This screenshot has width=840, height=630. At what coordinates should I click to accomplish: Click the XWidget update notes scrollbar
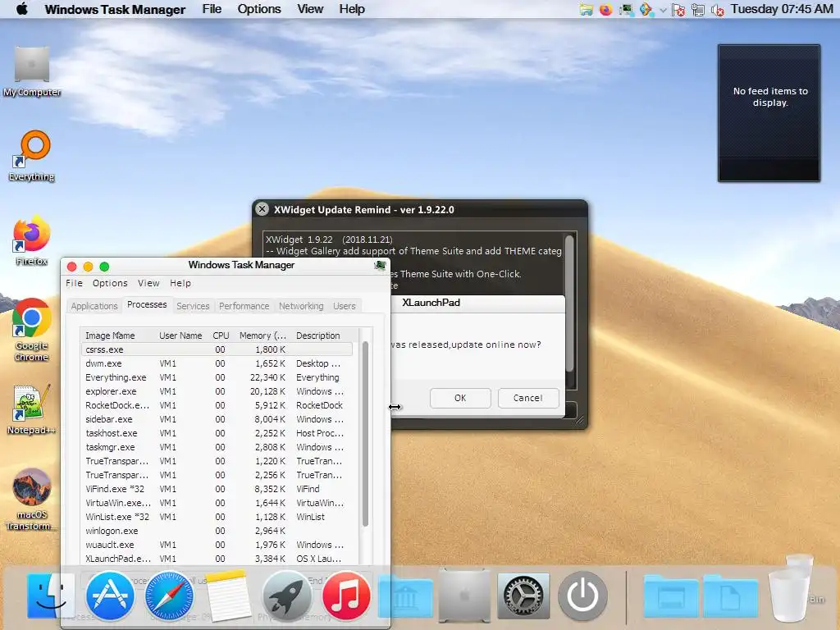click(569, 304)
